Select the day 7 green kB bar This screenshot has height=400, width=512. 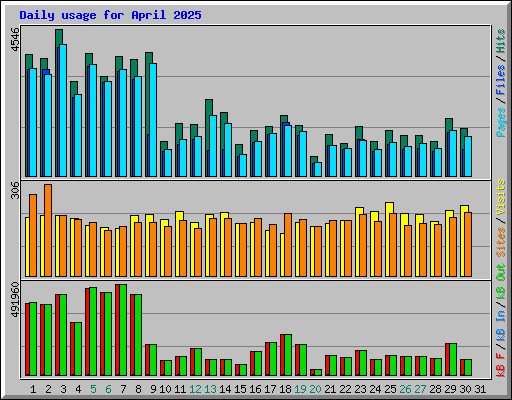[x=123, y=330]
